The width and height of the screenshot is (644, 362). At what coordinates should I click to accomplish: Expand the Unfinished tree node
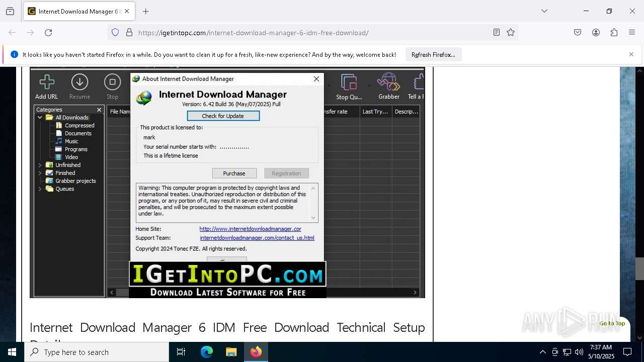40,165
